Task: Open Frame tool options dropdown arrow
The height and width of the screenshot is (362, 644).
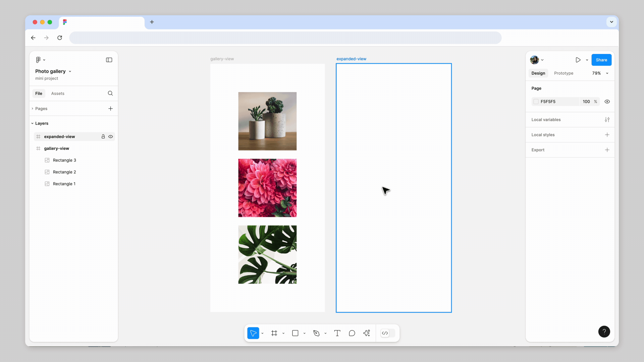Action: [x=283, y=333]
